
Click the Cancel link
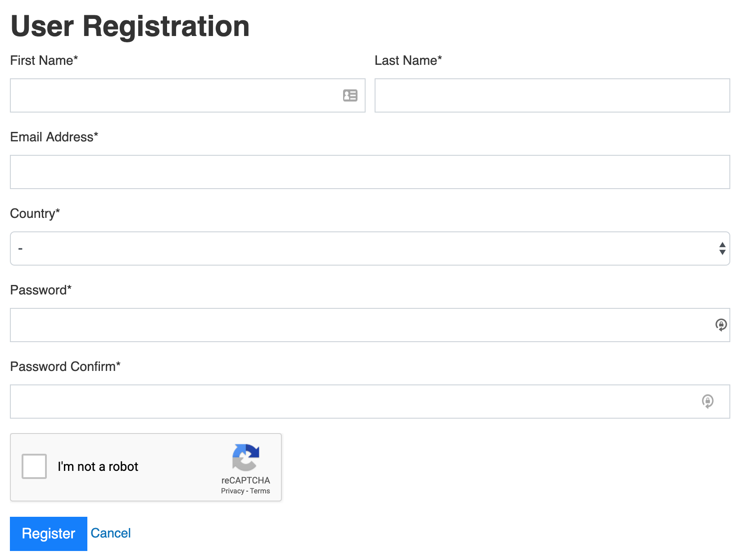point(111,533)
